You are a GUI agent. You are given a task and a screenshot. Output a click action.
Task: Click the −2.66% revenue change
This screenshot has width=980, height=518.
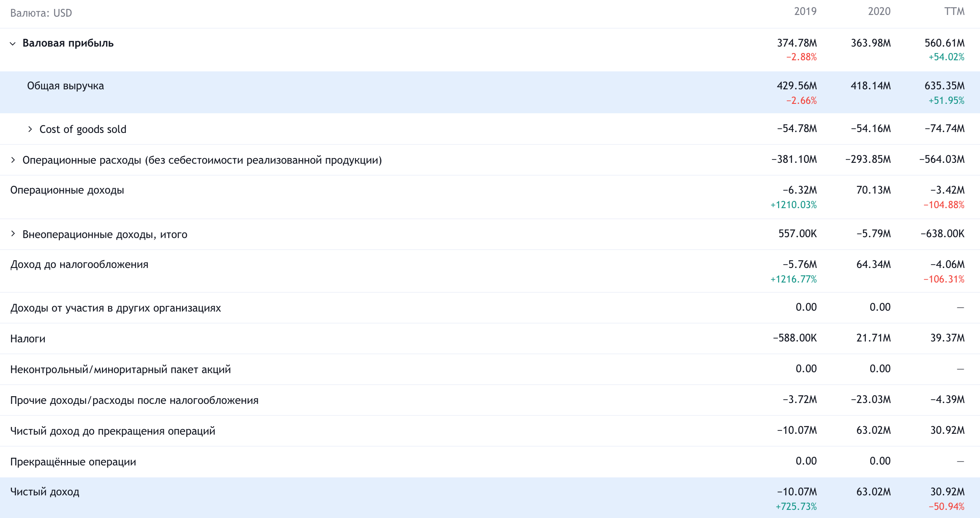801,101
